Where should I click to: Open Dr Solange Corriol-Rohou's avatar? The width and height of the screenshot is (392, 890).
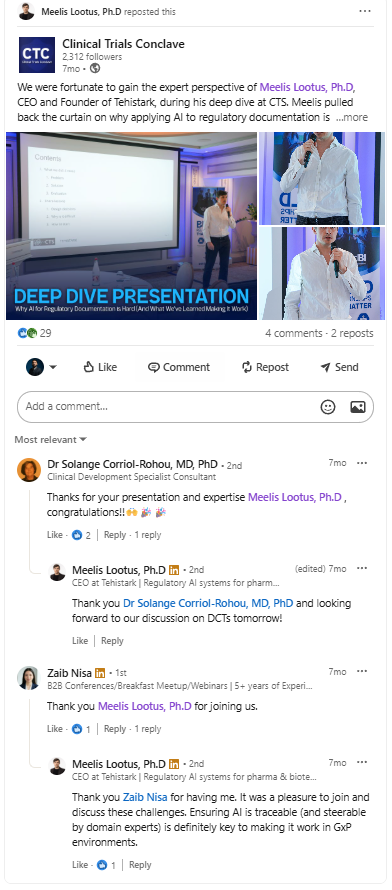29,470
